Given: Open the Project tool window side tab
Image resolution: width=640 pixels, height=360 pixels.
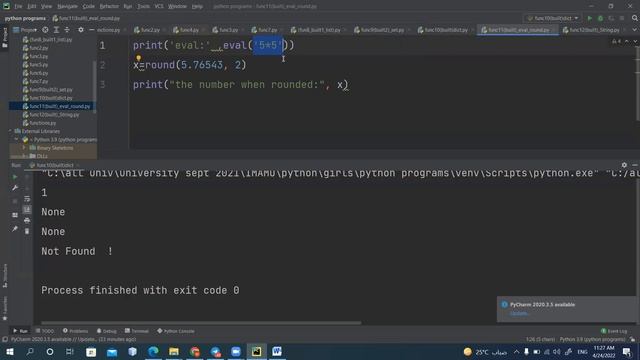Looking at the screenshot, I should (5, 38).
